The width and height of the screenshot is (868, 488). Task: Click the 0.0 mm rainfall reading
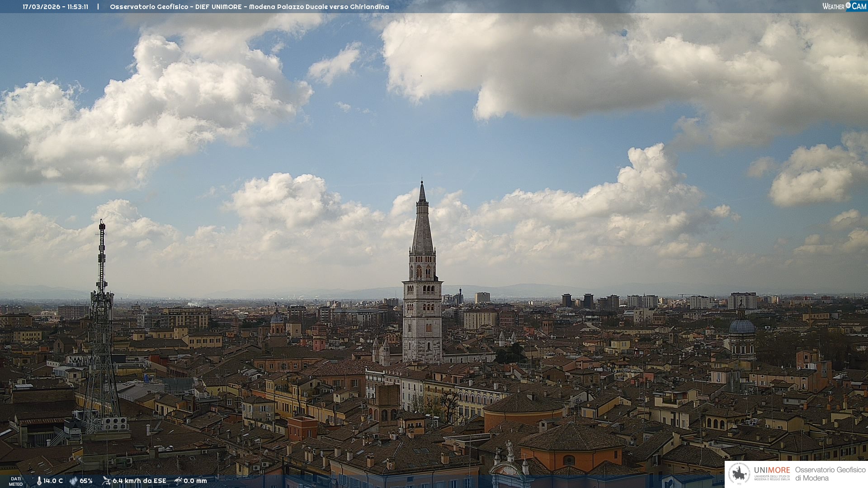(195, 481)
